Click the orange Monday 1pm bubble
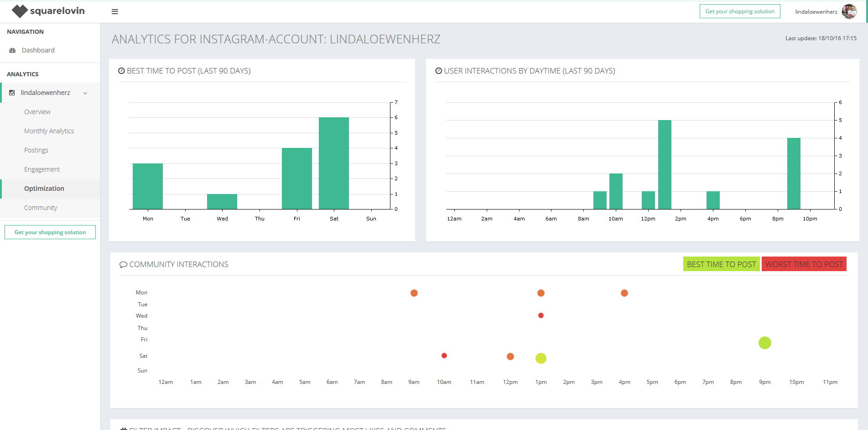 click(541, 293)
